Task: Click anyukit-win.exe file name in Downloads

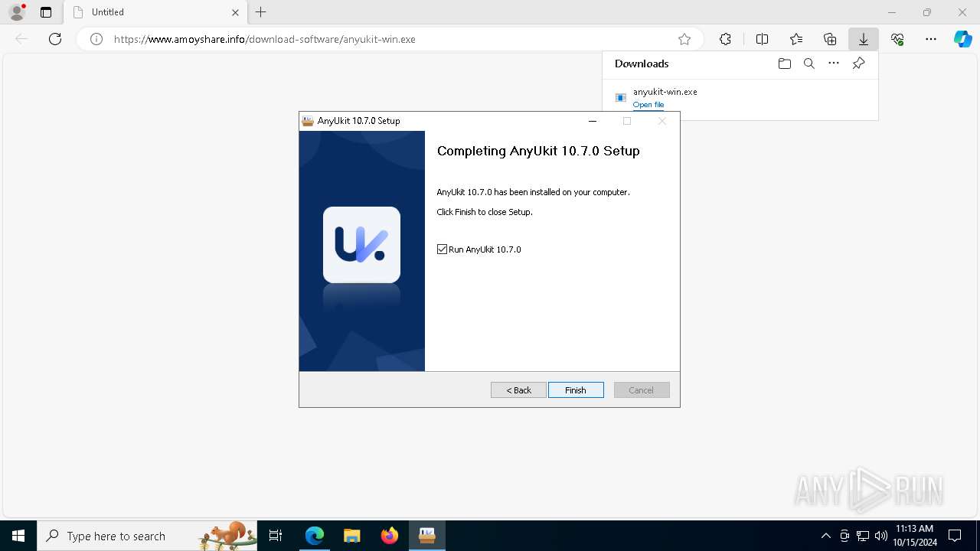Action: [665, 92]
